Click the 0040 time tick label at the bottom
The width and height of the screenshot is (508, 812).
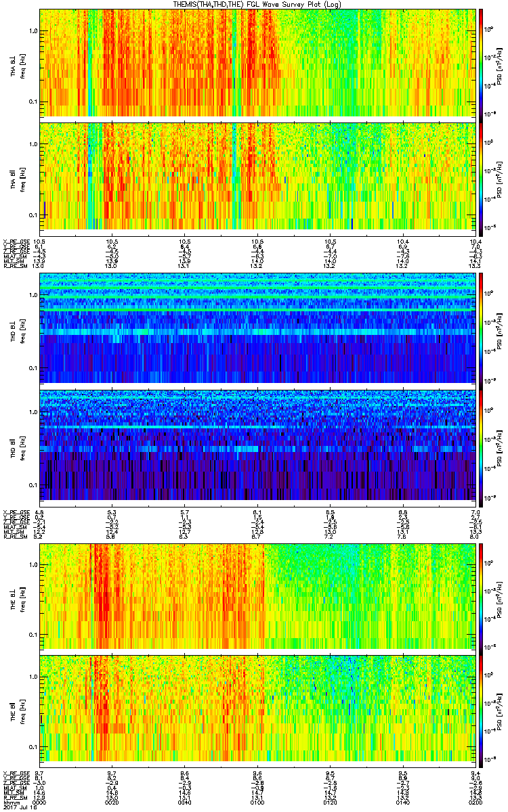(184, 803)
